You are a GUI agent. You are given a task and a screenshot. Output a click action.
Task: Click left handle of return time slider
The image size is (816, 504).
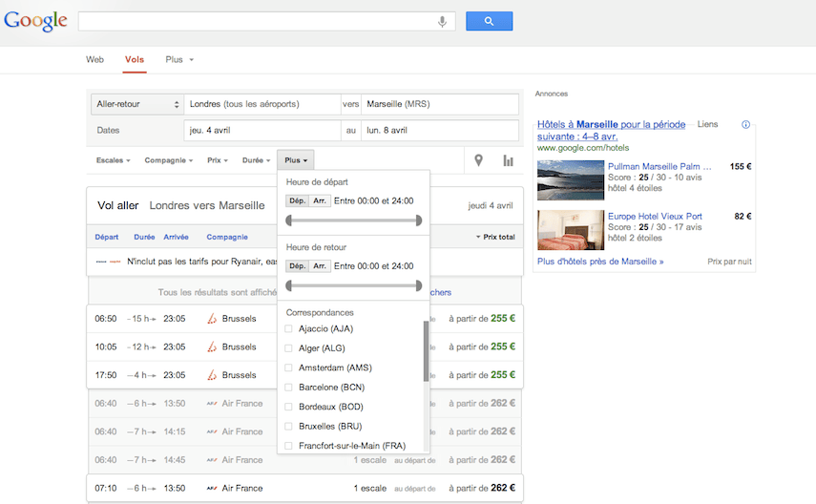click(x=289, y=285)
